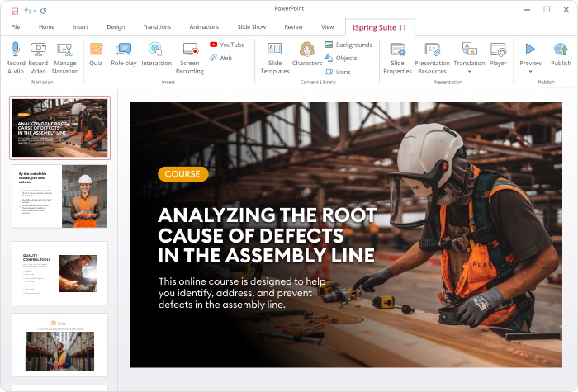Click the Interaction icon

tap(155, 49)
